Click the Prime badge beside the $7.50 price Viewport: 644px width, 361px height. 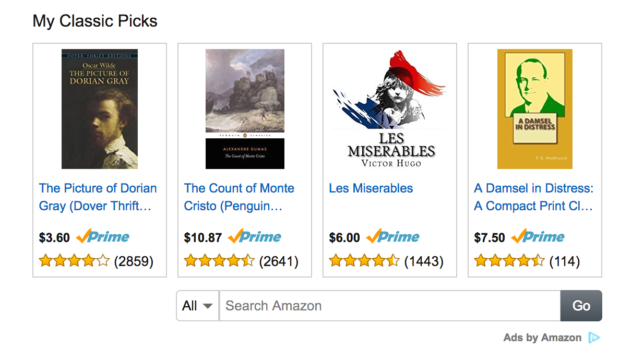coord(538,237)
